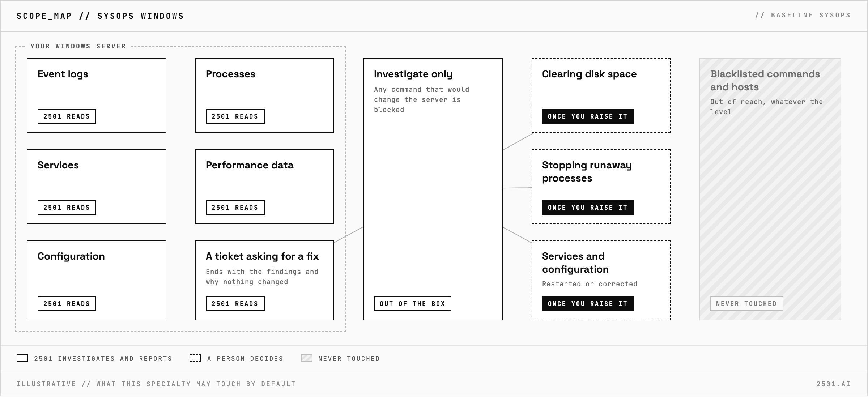This screenshot has width=868, height=397.
Task: Click 'Any command that would change' description
Action: point(421,99)
